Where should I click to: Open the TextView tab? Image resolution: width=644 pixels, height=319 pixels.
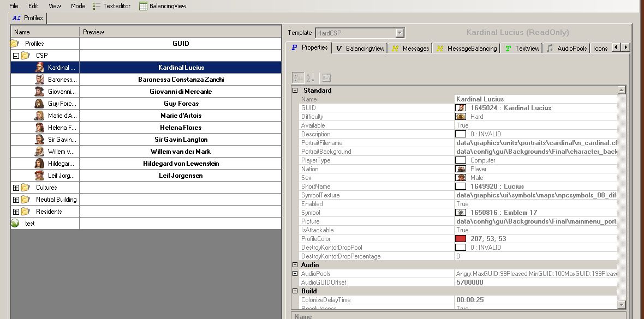(522, 49)
